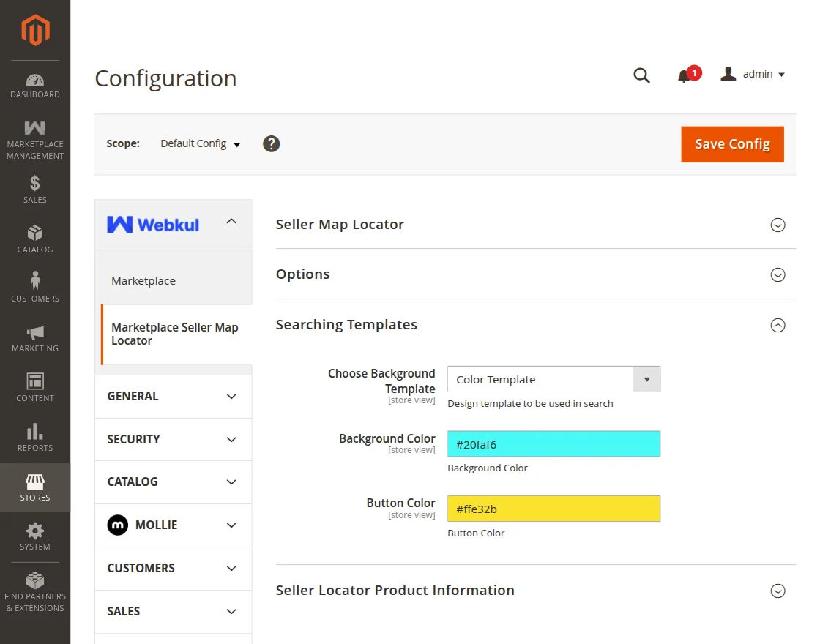Open the Default Config scope dropdown
Viewport: 820px width, 644px height.
(x=201, y=144)
